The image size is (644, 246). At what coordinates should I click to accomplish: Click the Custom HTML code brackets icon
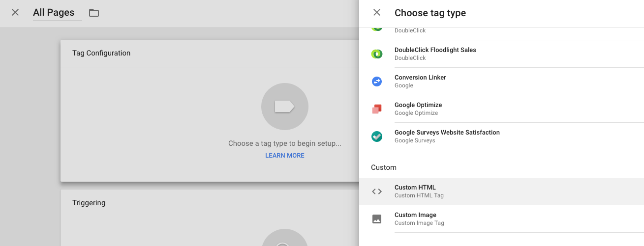[x=377, y=191]
